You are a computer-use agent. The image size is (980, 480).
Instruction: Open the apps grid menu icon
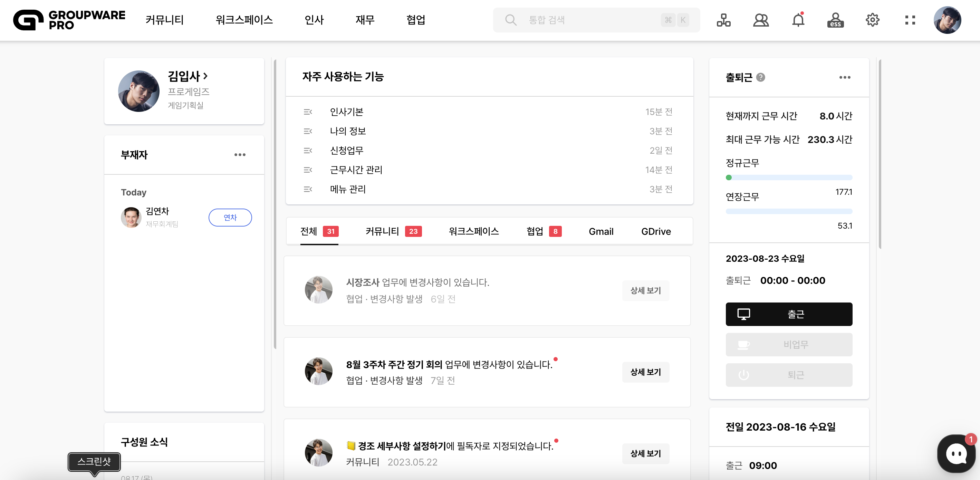[x=910, y=20]
